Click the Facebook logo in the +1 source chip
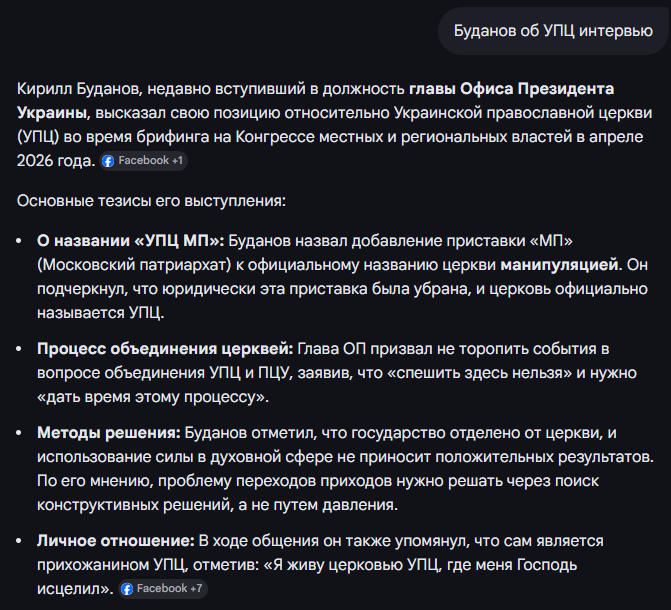Screen dimensions: 671x610 pos(108,161)
